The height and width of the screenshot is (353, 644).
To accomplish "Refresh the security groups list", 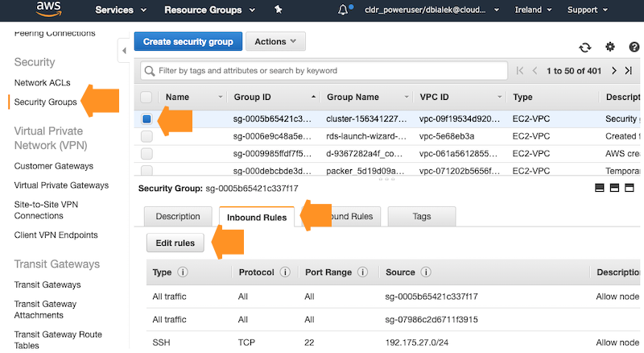I will pos(585,48).
